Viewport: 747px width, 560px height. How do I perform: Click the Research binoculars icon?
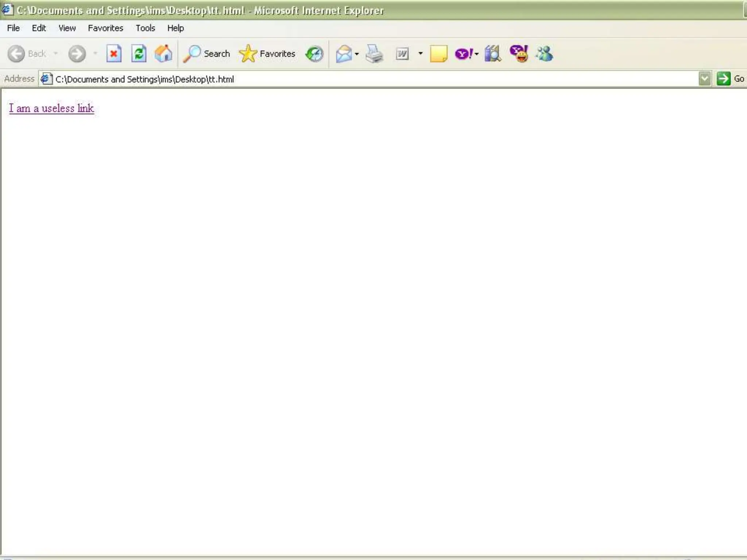492,54
